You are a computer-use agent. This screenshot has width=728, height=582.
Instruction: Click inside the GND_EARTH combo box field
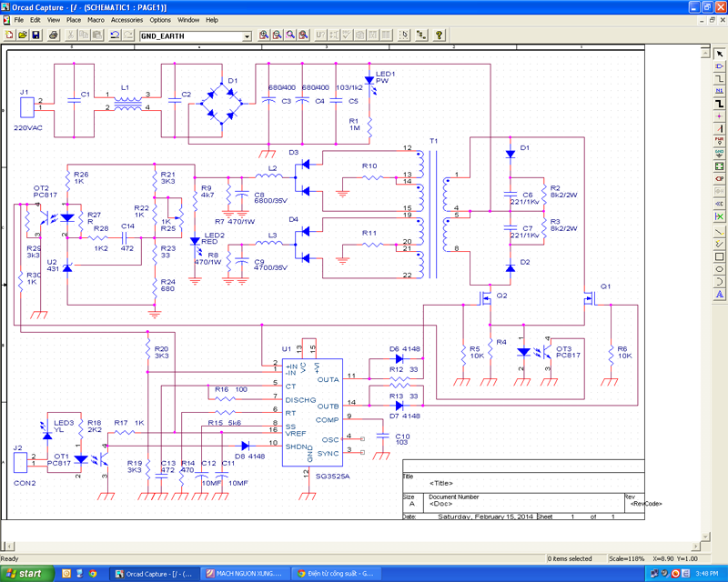[x=191, y=36]
